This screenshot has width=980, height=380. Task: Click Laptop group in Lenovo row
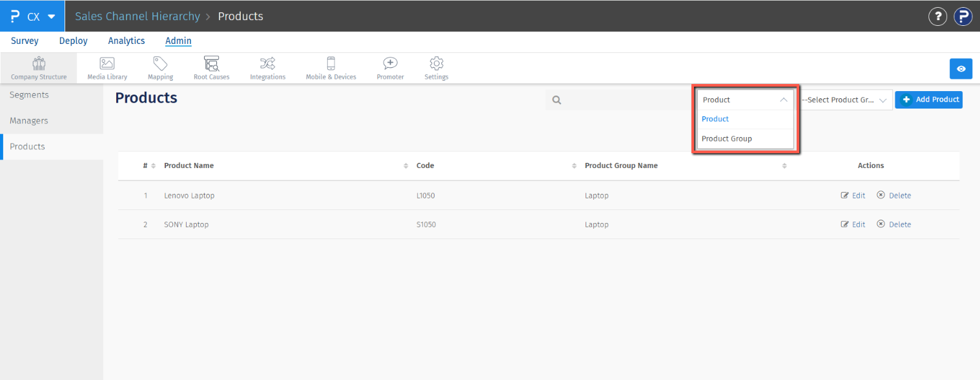(x=597, y=195)
